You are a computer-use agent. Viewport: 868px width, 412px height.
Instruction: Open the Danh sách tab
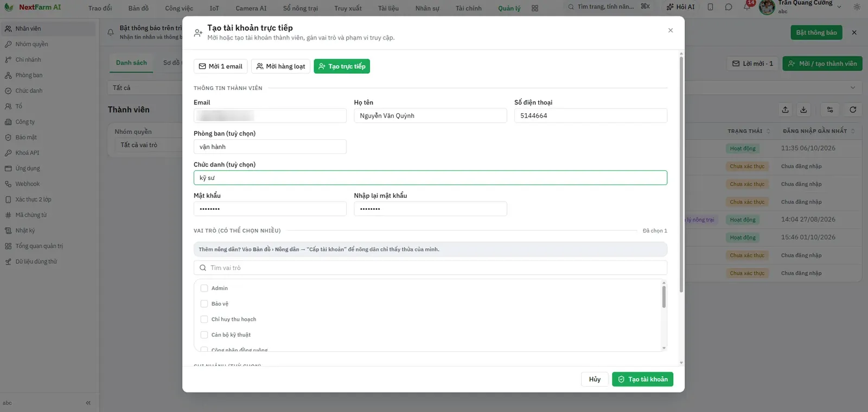pyautogui.click(x=131, y=63)
